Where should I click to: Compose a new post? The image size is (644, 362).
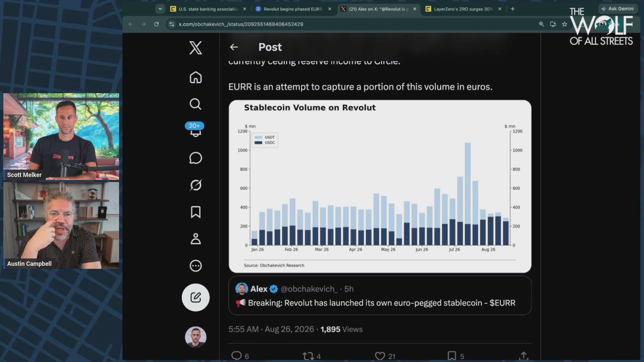[x=196, y=297]
